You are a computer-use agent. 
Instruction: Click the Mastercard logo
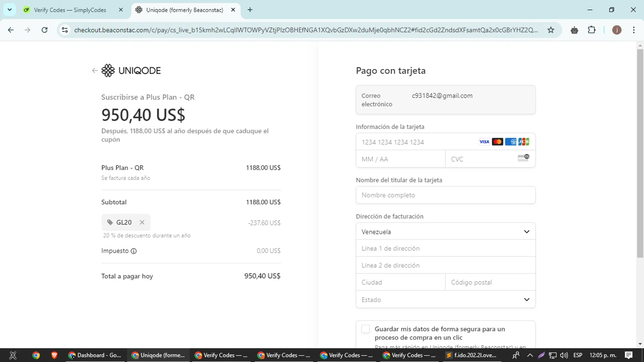(498, 142)
